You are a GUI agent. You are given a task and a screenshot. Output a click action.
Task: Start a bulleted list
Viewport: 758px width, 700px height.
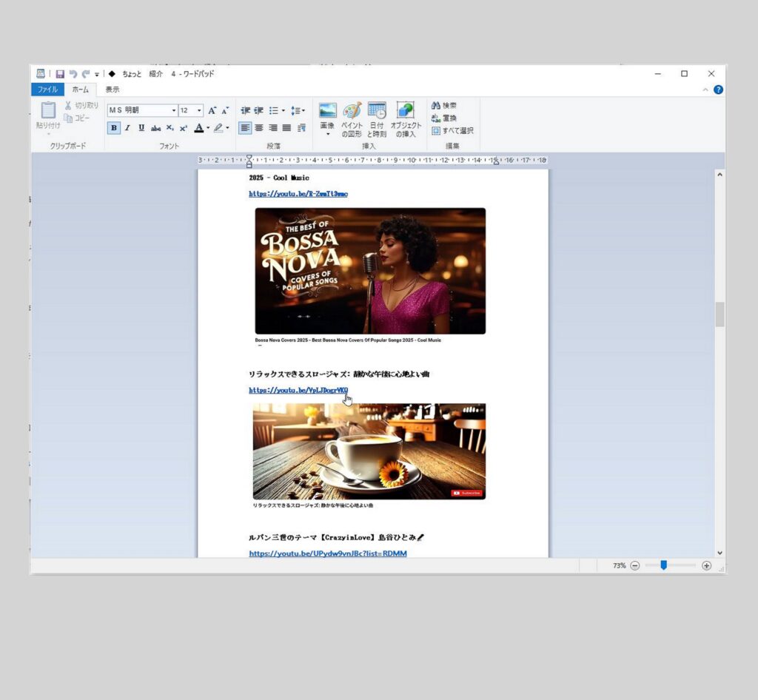click(274, 111)
